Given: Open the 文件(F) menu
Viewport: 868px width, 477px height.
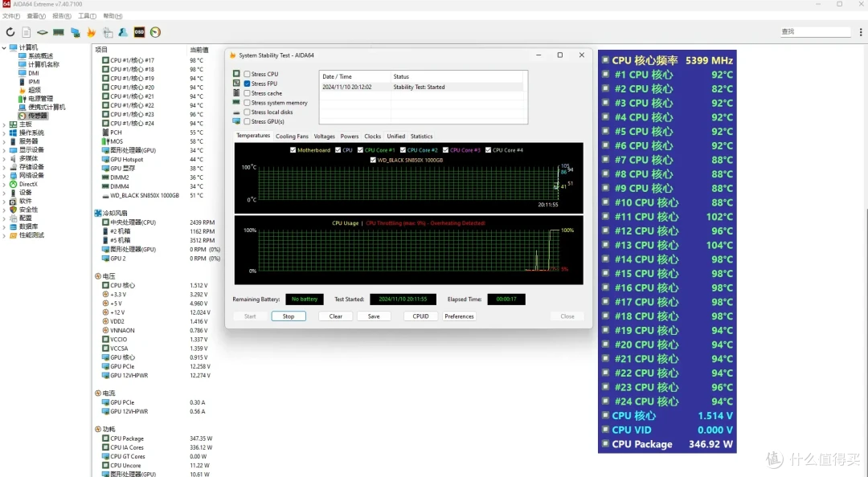Looking at the screenshot, I should [11, 16].
